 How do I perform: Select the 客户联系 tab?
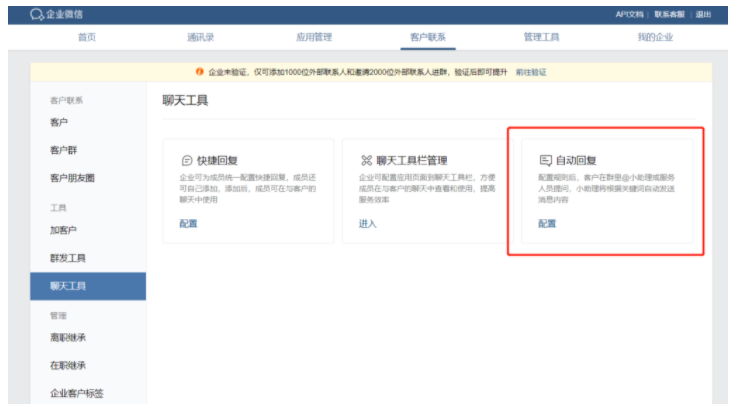click(428, 37)
